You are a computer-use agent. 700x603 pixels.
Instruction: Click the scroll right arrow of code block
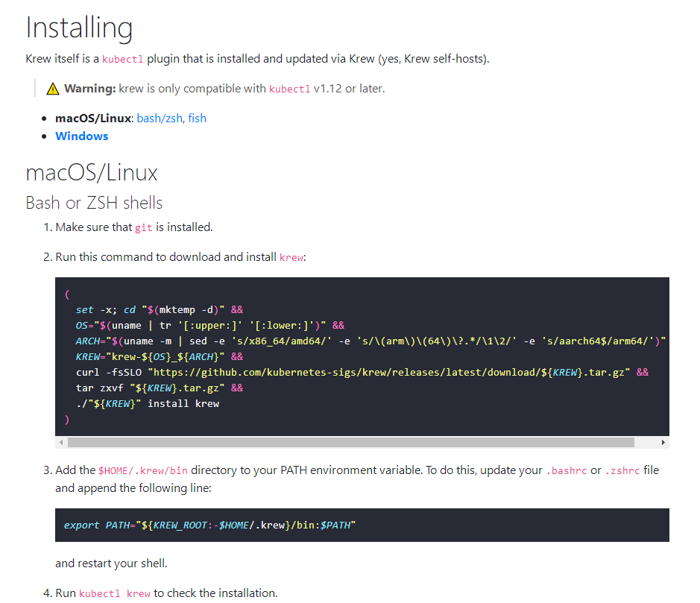[x=663, y=442]
